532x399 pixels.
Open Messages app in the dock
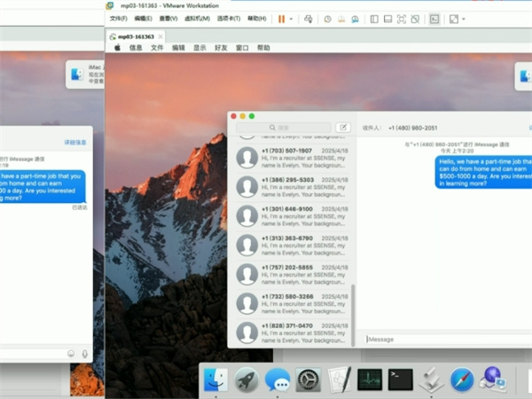coord(278,380)
